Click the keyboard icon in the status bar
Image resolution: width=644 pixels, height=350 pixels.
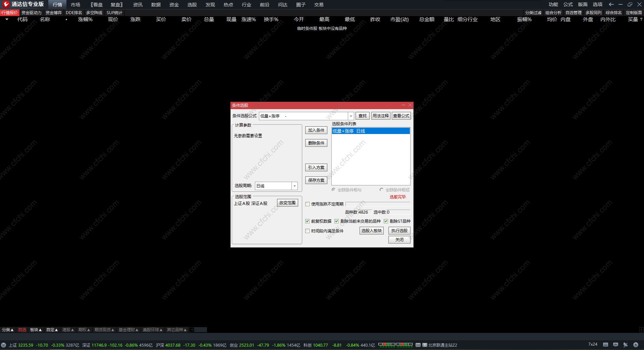[x=605, y=345]
